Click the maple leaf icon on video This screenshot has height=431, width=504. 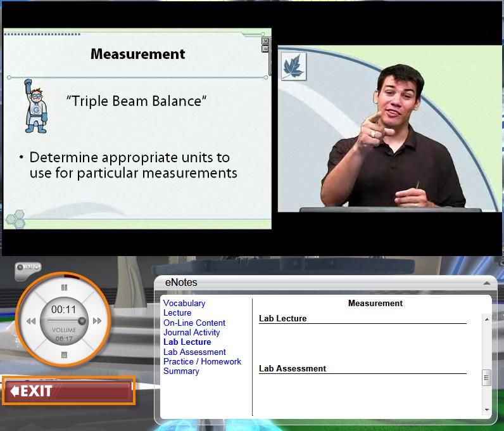[293, 67]
